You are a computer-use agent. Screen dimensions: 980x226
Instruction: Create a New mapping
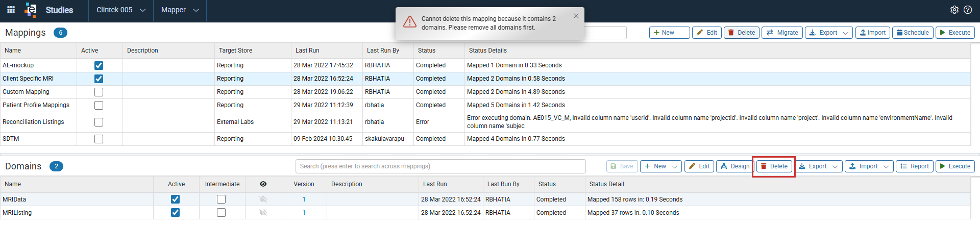669,33
